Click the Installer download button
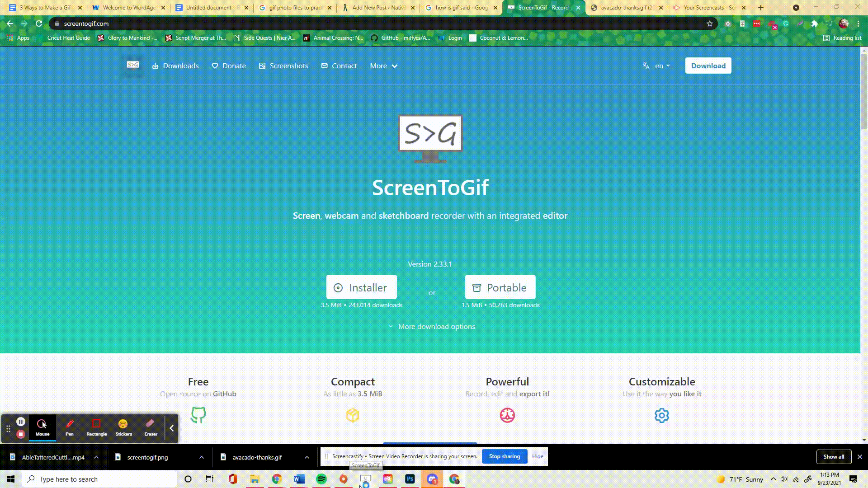 (362, 287)
